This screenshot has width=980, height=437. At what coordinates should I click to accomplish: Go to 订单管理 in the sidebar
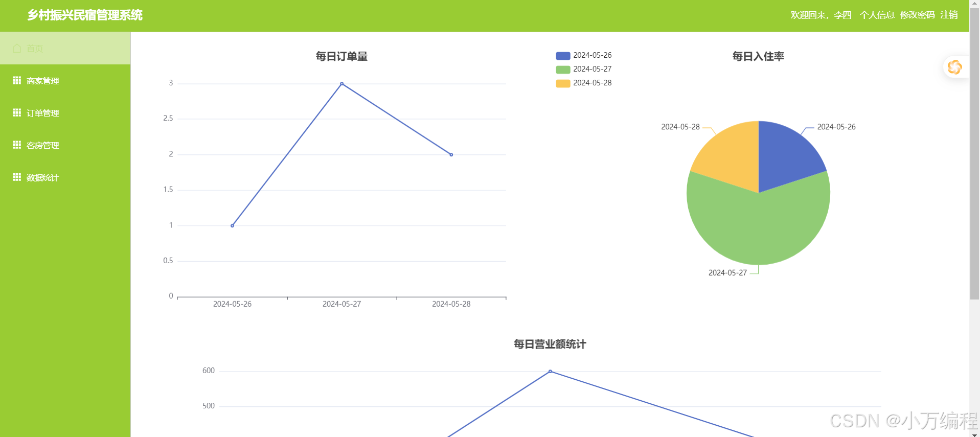click(x=65, y=113)
